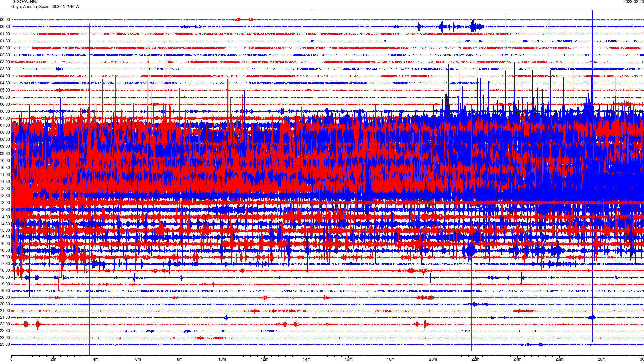Click the IG.GOYA..HNZ station channel title
This screenshot has height=362, width=644.
25,2
